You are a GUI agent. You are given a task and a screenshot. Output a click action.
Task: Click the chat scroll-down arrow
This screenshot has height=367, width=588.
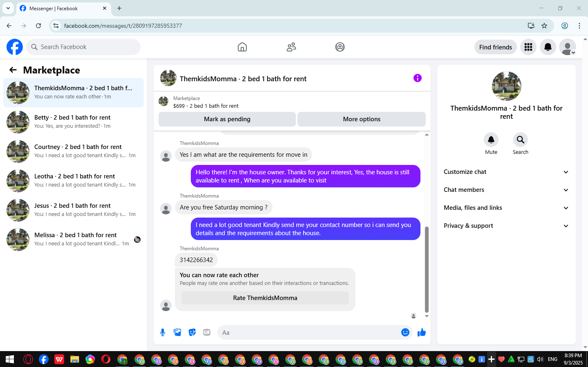[x=427, y=316]
